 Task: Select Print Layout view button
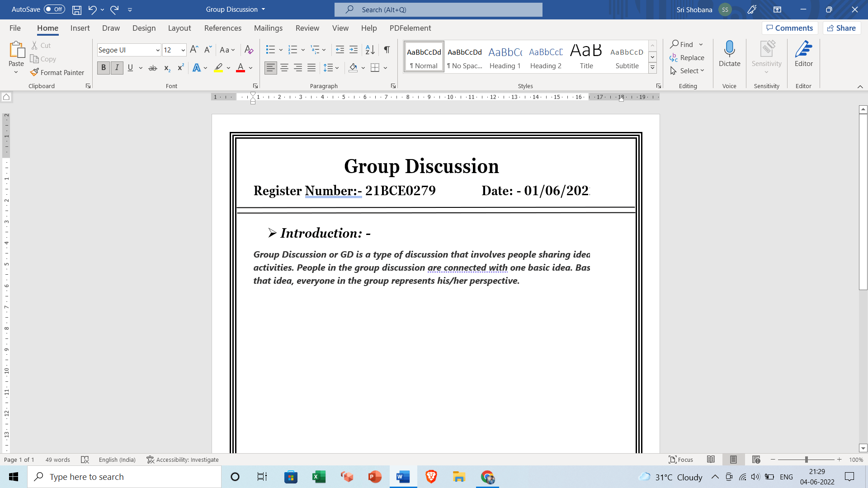(x=733, y=460)
